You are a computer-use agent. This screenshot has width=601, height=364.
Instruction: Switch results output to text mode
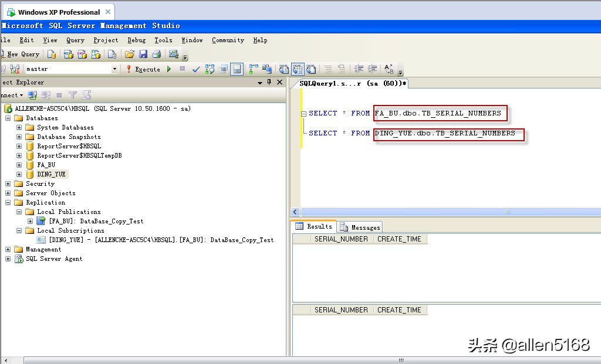pos(283,69)
